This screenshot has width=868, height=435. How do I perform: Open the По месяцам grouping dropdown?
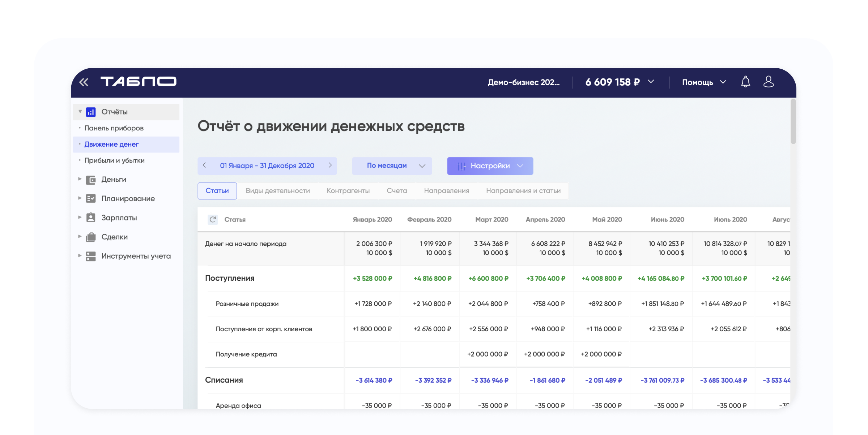(392, 166)
